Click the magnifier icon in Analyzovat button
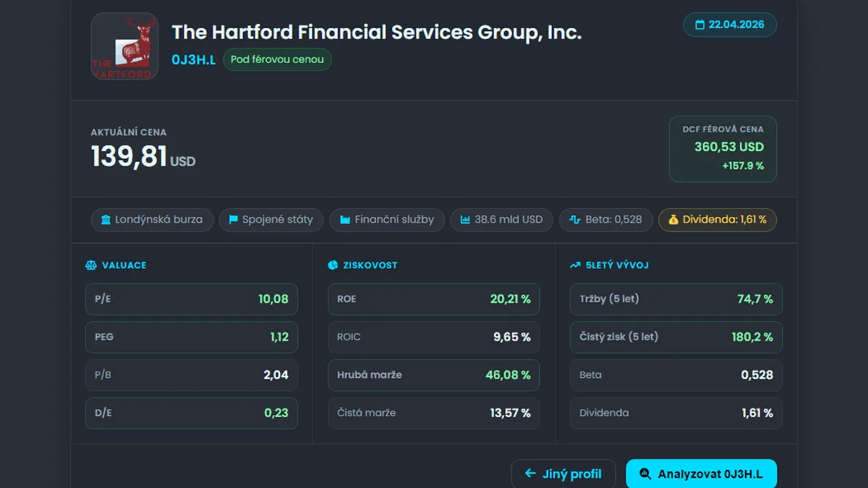The height and width of the screenshot is (488, 868). [645, 474]
